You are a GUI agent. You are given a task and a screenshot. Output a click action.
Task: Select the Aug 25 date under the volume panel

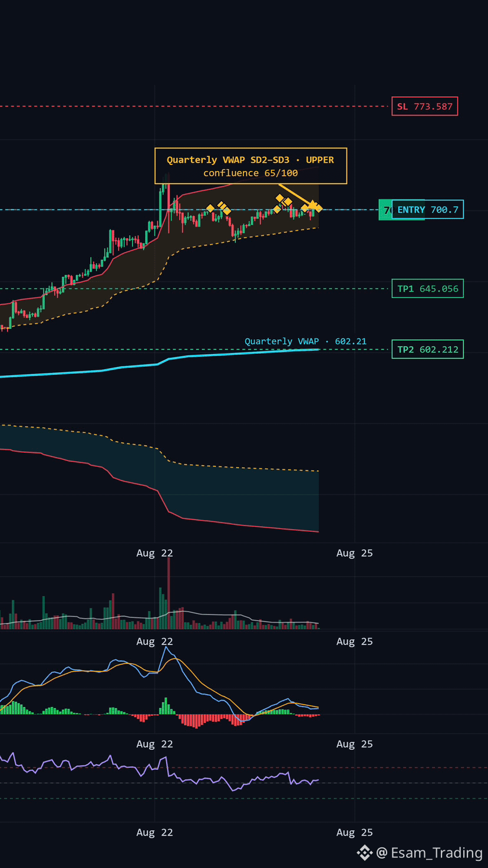354,642
